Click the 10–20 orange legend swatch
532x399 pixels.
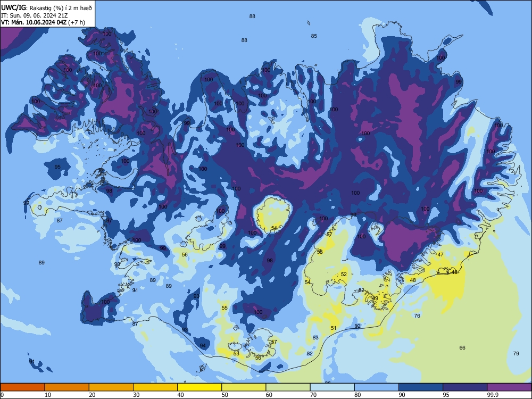click(67, 387)
